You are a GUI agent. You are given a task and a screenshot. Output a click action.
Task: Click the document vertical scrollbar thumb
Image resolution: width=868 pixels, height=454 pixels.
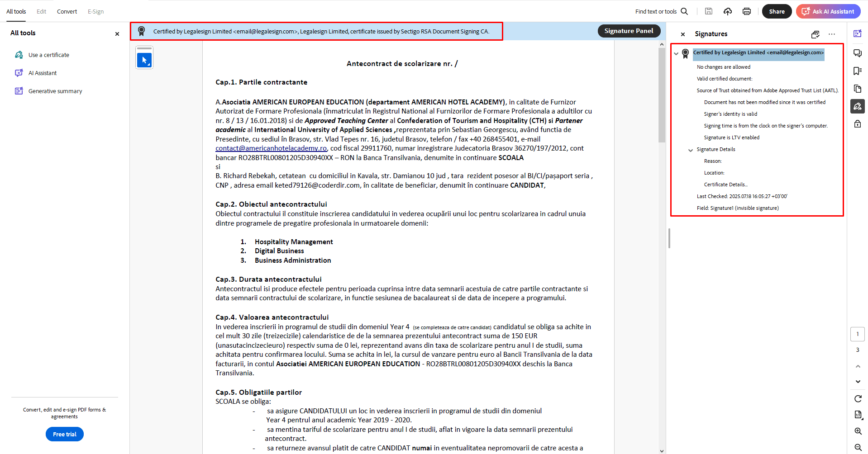coord(662,95)
